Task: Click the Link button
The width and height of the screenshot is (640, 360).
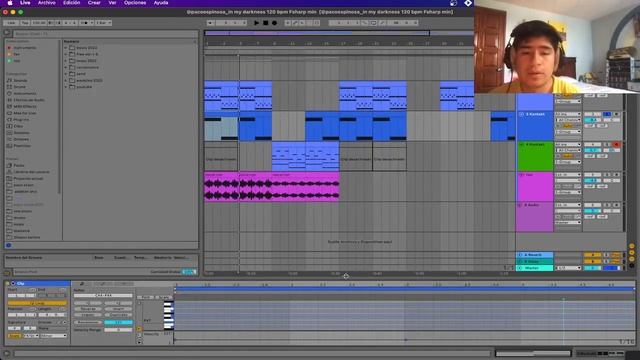Action: tap(11, 23)
